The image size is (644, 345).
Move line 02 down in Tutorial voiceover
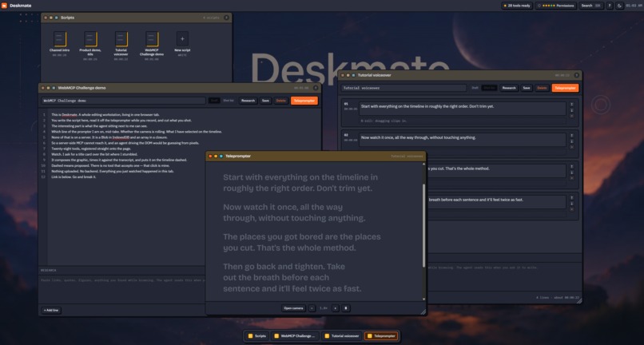click(x=571, y=141)
